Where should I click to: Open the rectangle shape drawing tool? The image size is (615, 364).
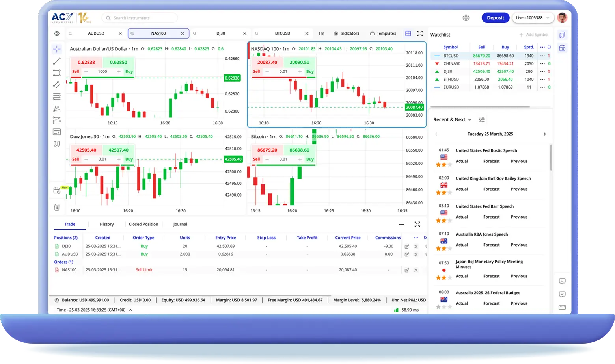coord(57,72)
